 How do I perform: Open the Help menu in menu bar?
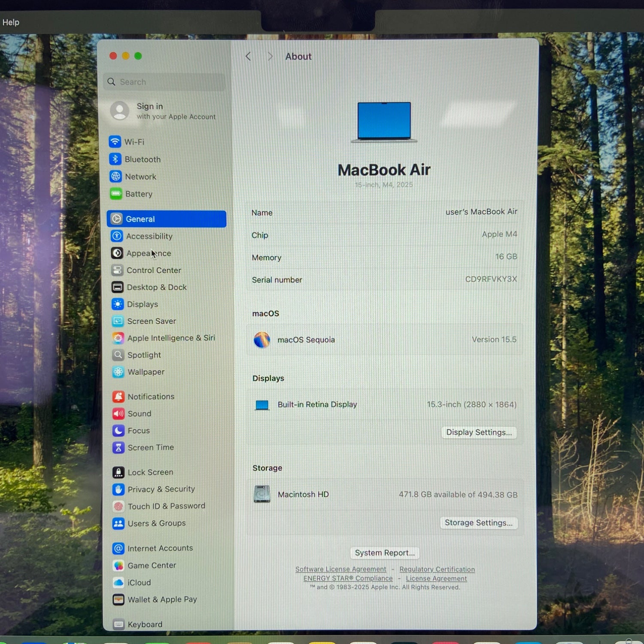click(x=11, y=22)
